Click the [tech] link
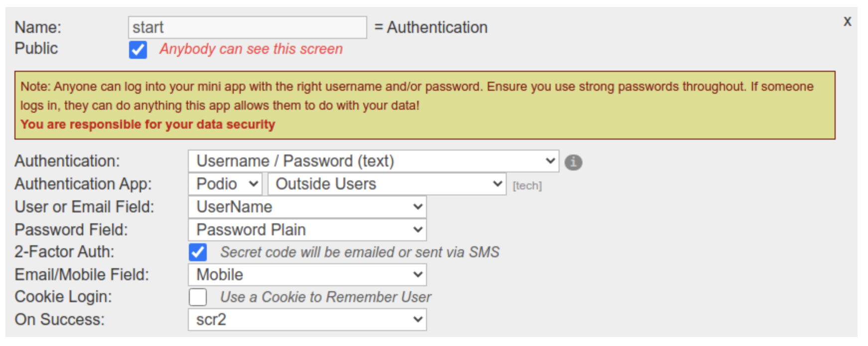 click(527, 186)
